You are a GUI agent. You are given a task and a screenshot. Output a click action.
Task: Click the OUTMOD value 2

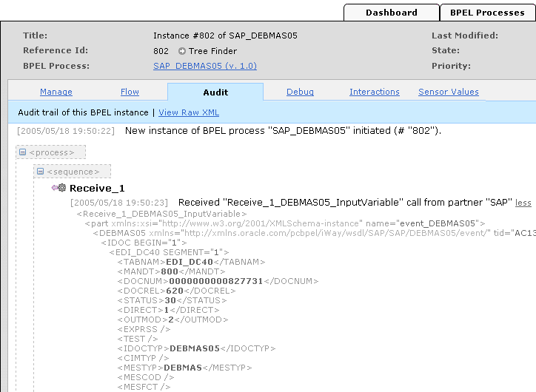171,320
